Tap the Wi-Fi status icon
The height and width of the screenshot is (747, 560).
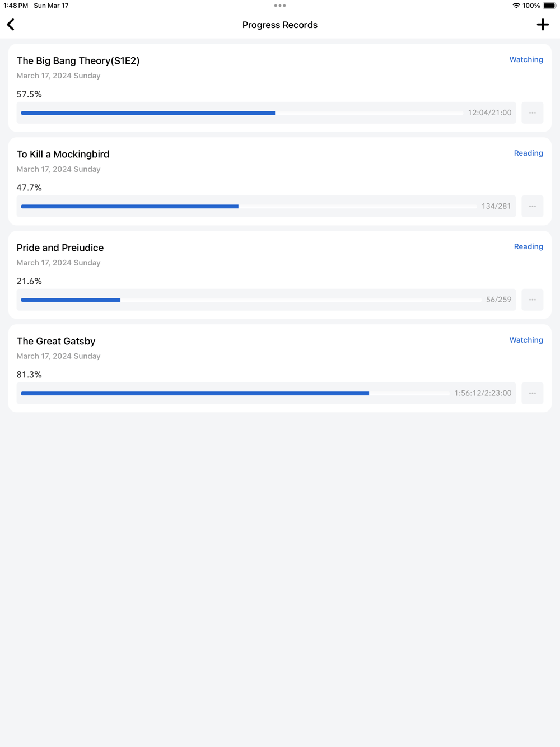[x=516, y=6]
